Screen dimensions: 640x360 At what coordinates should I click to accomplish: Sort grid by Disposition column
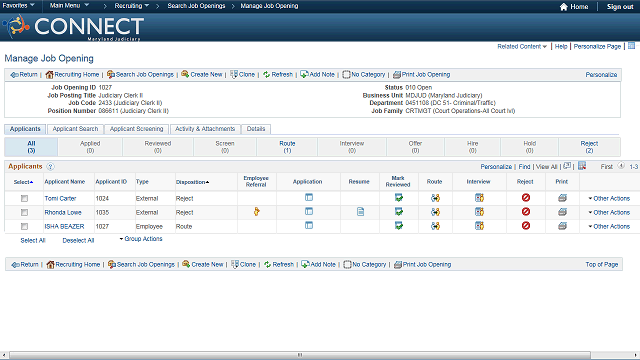(192, 182)
